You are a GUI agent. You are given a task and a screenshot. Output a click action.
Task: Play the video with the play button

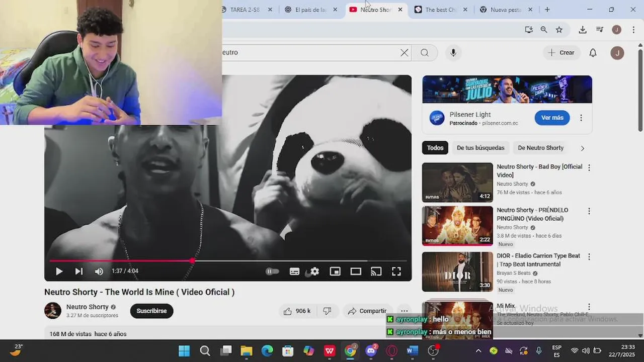59,271
